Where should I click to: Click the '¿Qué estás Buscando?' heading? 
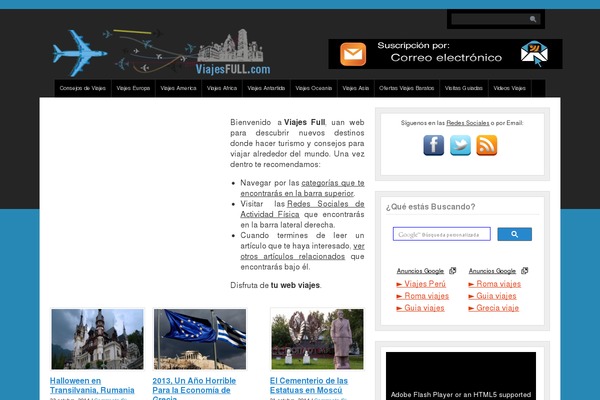pos(430,207)
